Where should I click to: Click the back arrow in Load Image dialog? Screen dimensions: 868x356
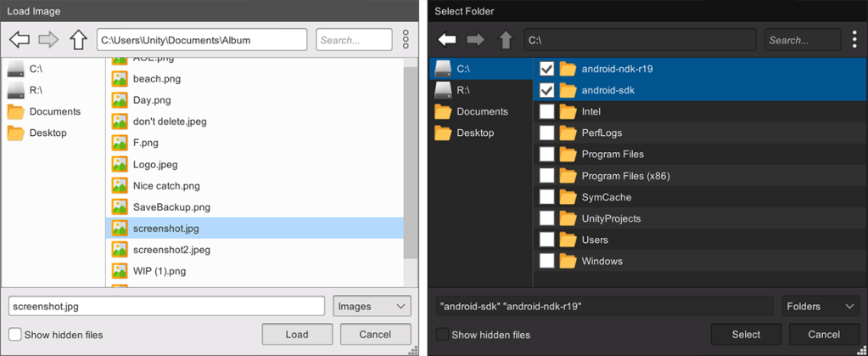(x=20, y=39)
